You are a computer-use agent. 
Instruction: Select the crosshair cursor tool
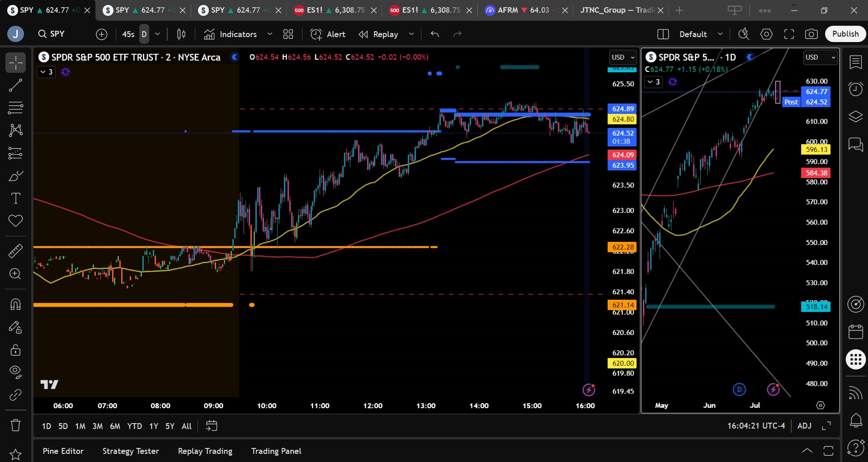(15, 63)
